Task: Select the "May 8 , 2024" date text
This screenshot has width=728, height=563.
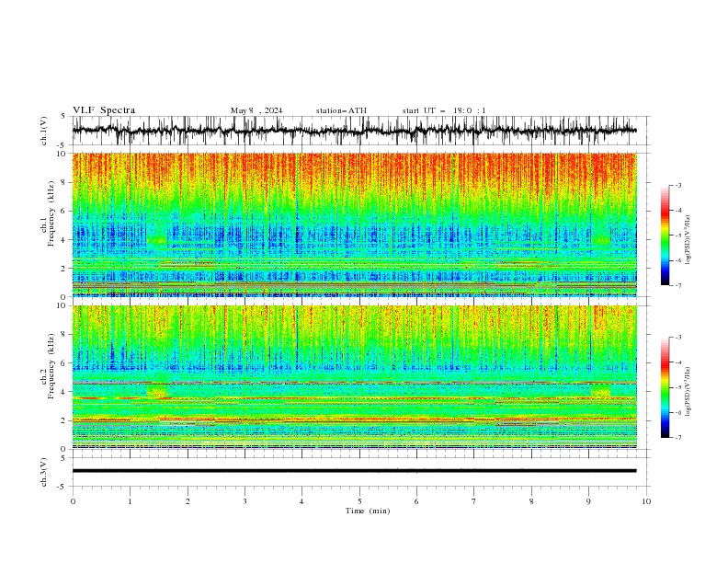Action: (x=256, y=110)
